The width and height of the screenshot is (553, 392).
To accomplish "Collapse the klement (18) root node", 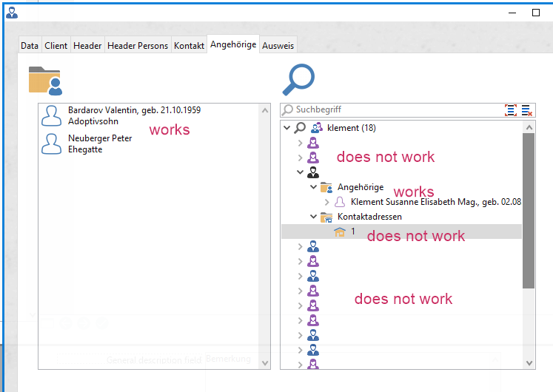I will (x=287, y=128).
